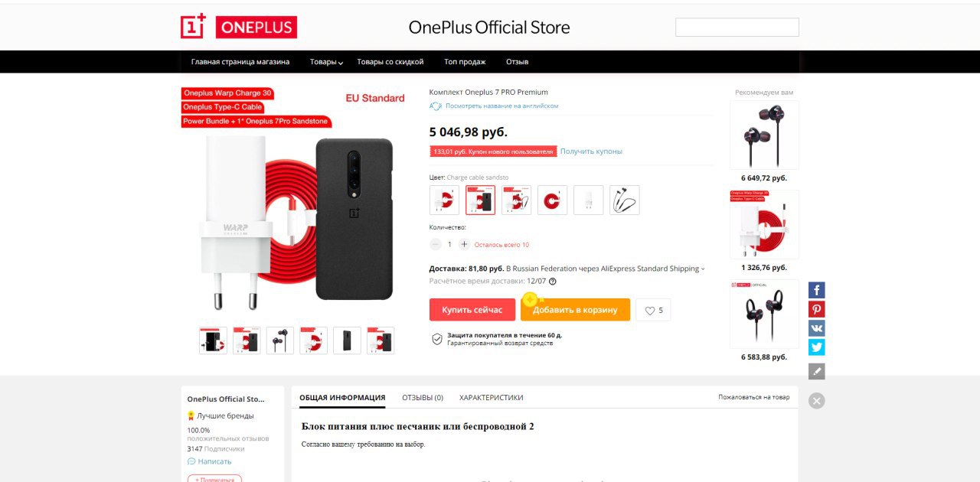Select the wireless earphones color option

pos(625,200)
